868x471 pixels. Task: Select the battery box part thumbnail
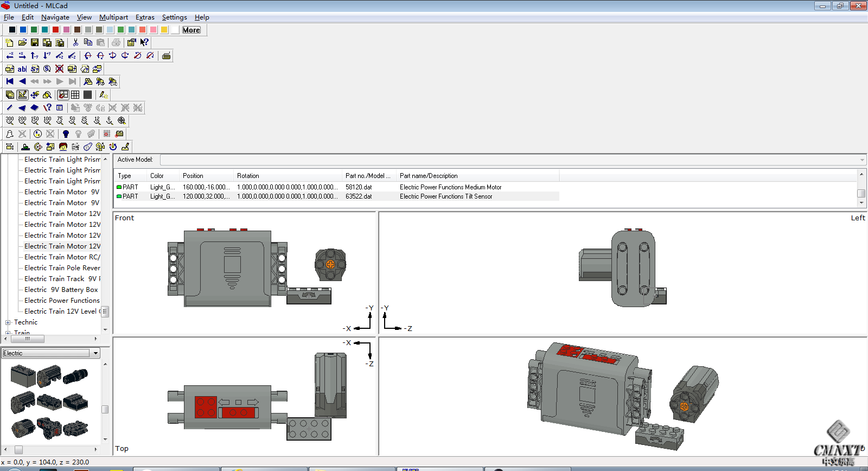click(x=23, y=375)
